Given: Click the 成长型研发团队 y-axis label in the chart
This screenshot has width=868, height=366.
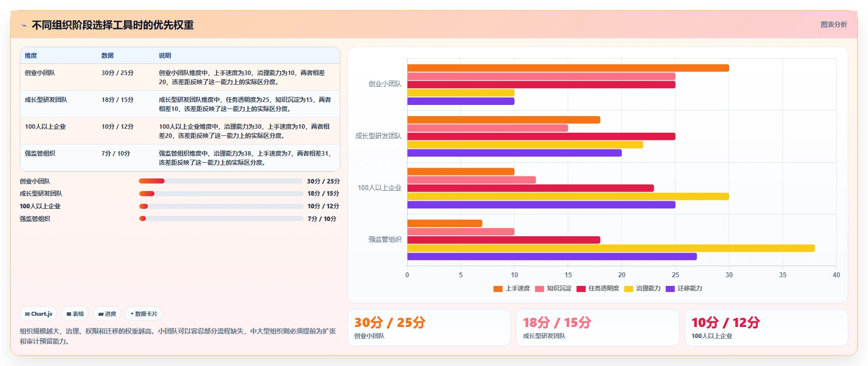Looking at the screenshot, I should (378, 136).
